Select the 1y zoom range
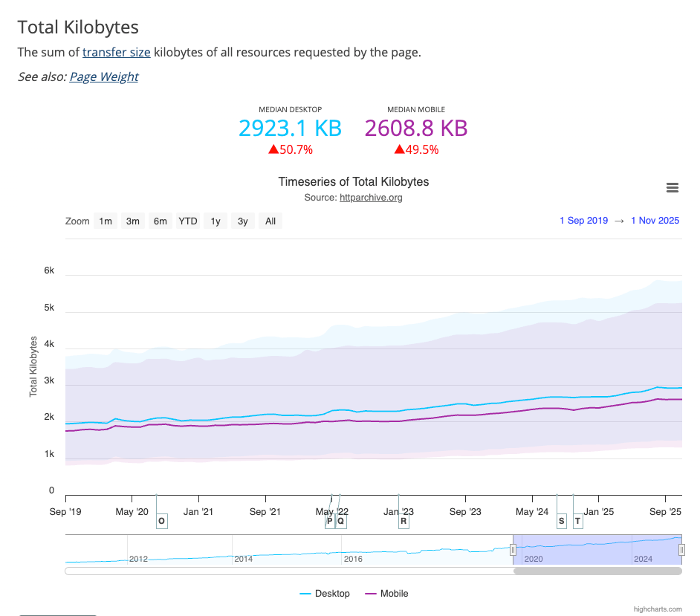This screenshot has width=700, height=616. pyautogui.click(x=215, y=221)
